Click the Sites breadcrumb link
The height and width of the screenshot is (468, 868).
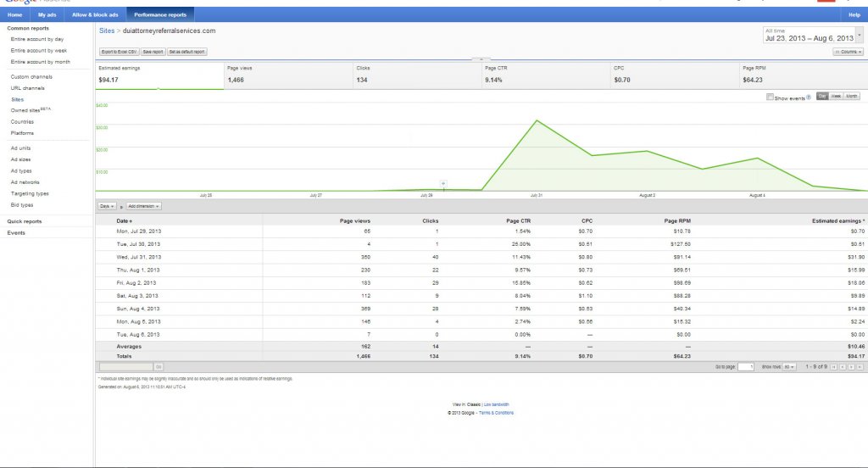[107, 31]
